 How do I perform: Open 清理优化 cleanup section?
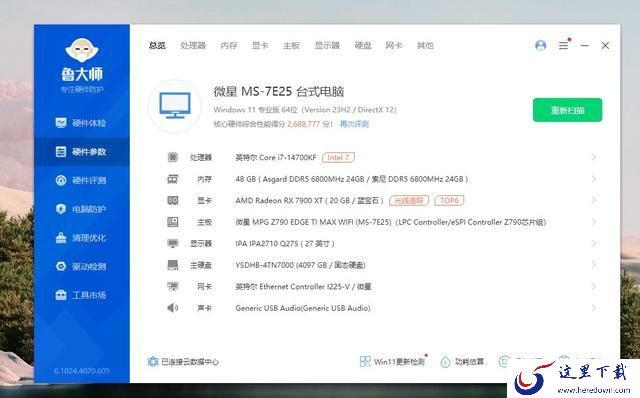point(82,238)
